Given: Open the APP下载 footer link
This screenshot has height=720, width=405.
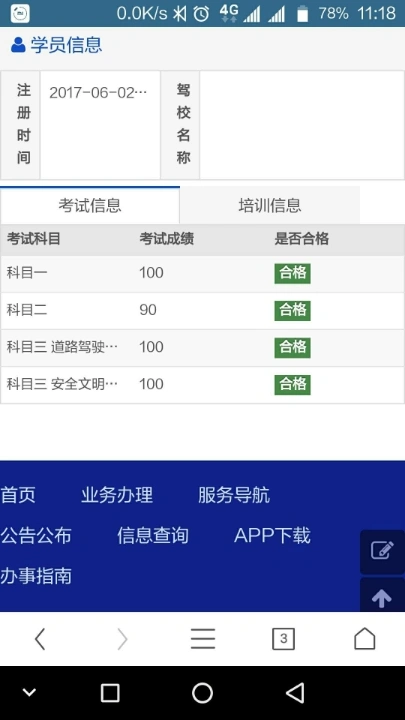Looking at the screenshot, I should coord(272,535).
